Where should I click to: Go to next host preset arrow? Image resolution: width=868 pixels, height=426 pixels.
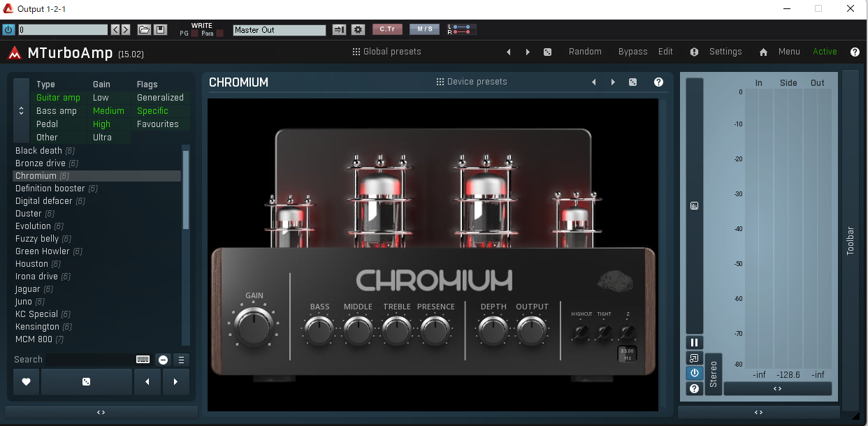point(125,30)
